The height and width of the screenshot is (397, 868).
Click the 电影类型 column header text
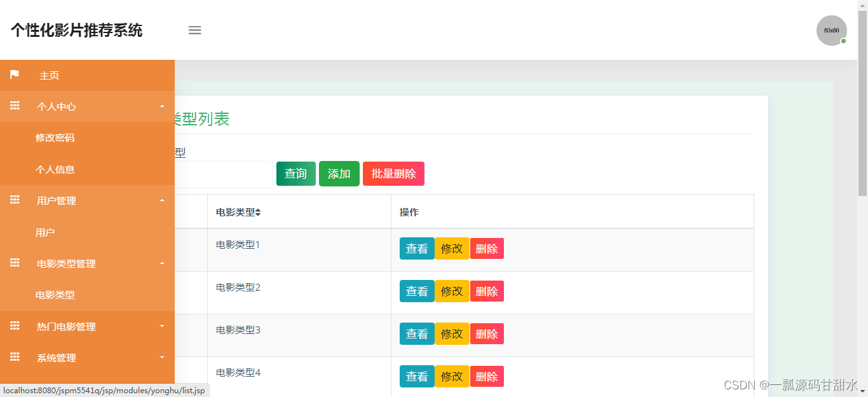[x=235, y=212]
